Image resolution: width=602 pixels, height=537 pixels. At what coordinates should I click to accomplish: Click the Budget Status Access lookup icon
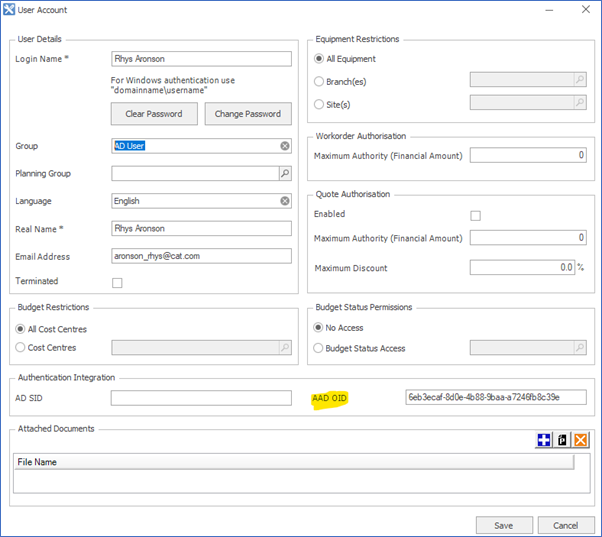[580, 348]
